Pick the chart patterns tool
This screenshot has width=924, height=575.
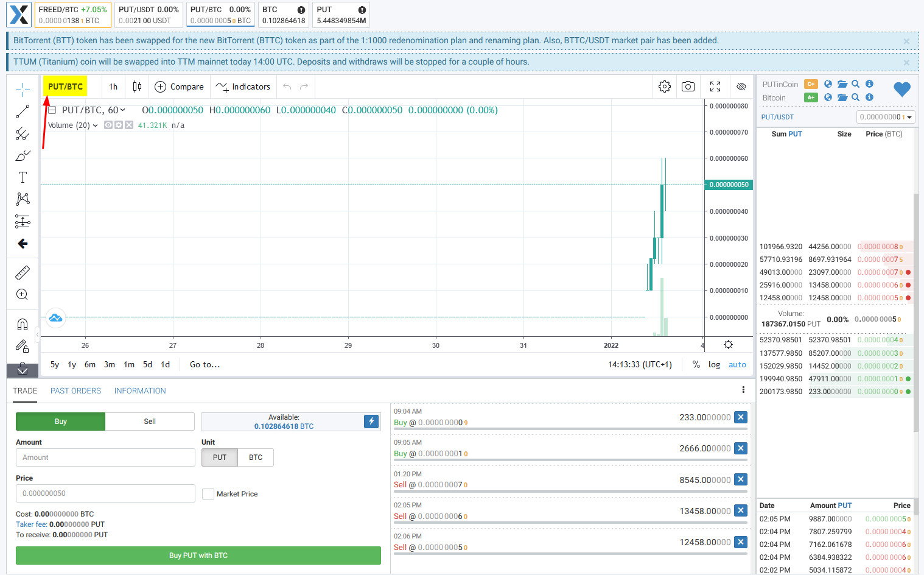point(23,199)
